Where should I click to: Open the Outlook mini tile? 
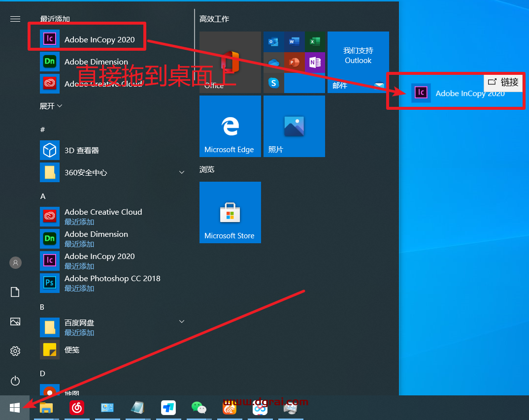point(273,42)
